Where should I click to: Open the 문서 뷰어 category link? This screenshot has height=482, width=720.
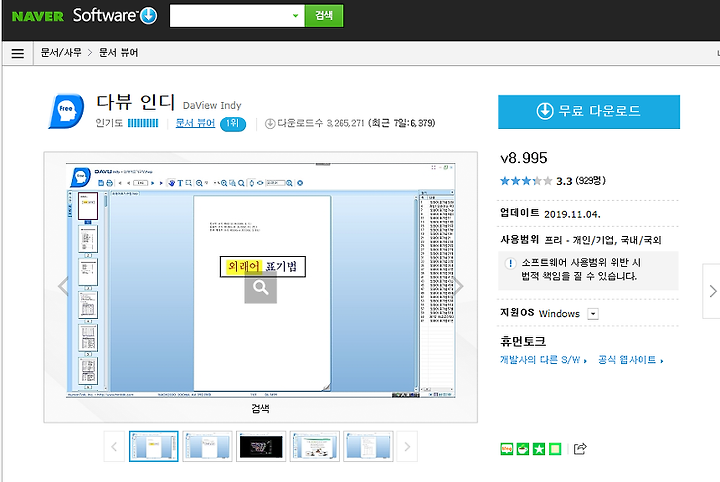coord(195,123)
